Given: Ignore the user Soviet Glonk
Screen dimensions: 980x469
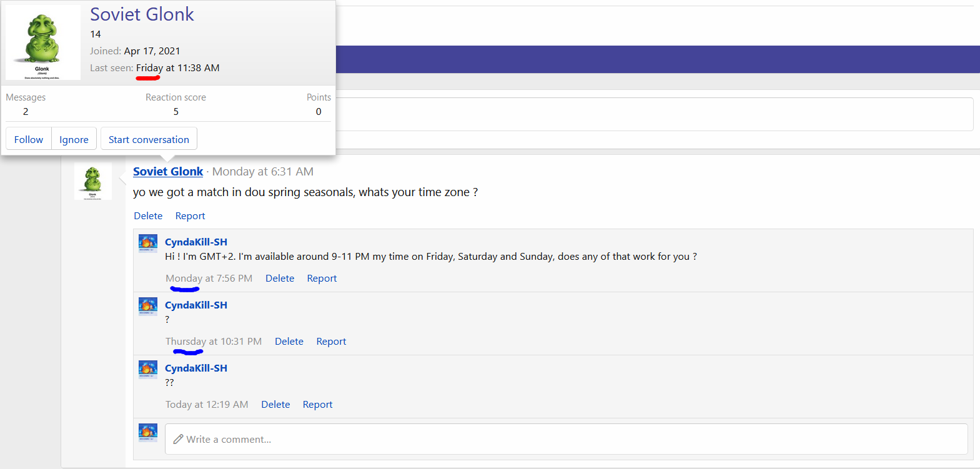Looking at the screenshot, I should (x=74, y=139).
